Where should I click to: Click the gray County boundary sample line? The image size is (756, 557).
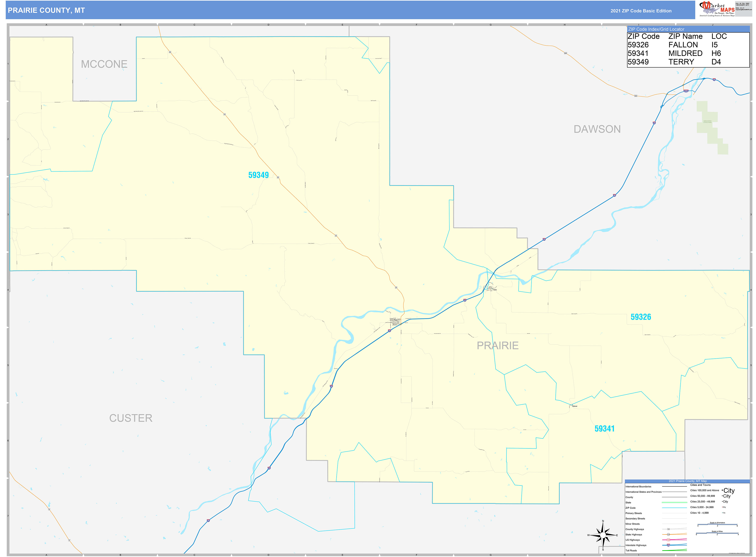(675, 497)
